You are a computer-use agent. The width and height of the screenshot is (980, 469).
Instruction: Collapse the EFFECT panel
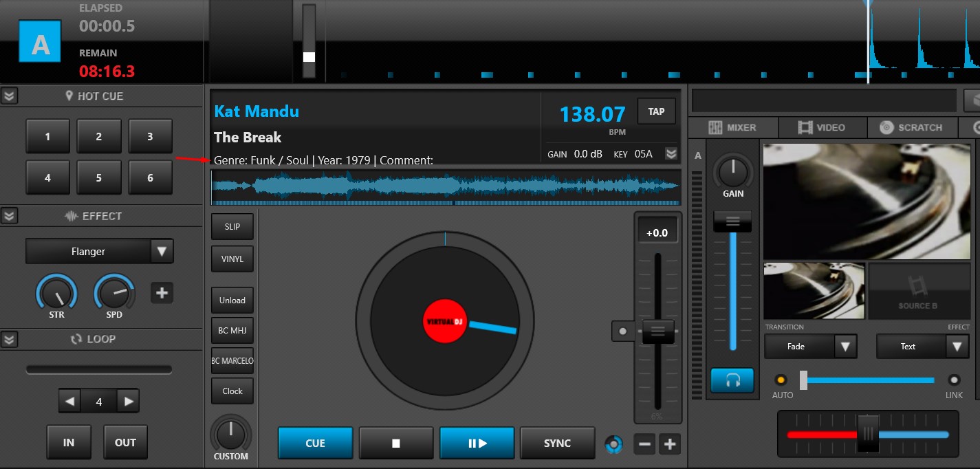(x=9, y=216)
